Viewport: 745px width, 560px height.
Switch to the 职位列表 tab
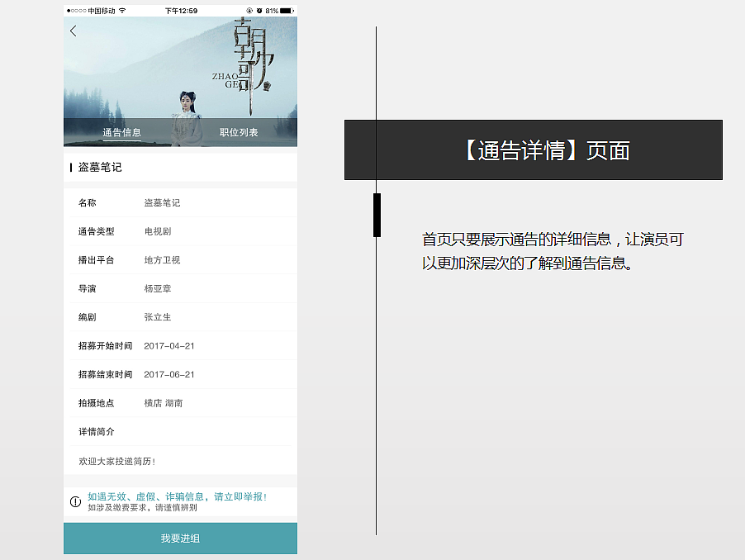point(239,132)
